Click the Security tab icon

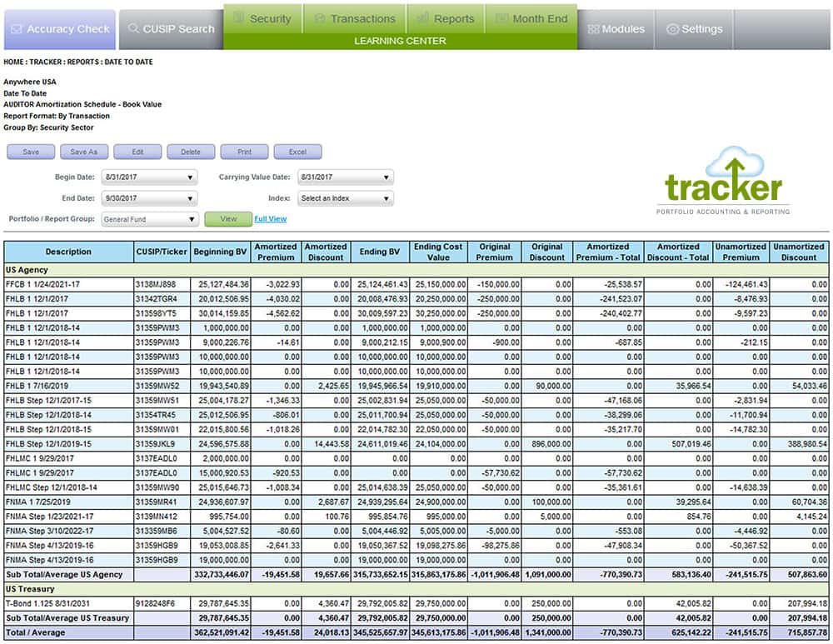coord(238,18)
